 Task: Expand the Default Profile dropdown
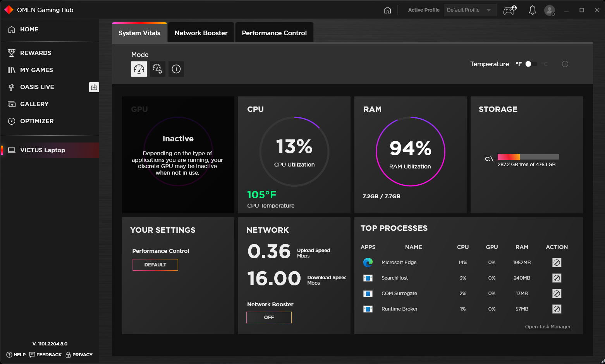(x=470, y=10)
